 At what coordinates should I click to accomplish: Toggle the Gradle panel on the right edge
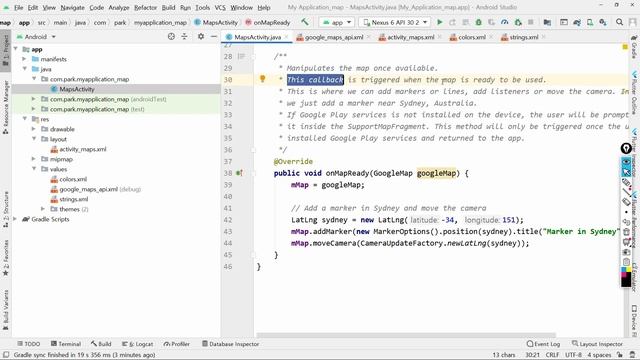[635, 47]
